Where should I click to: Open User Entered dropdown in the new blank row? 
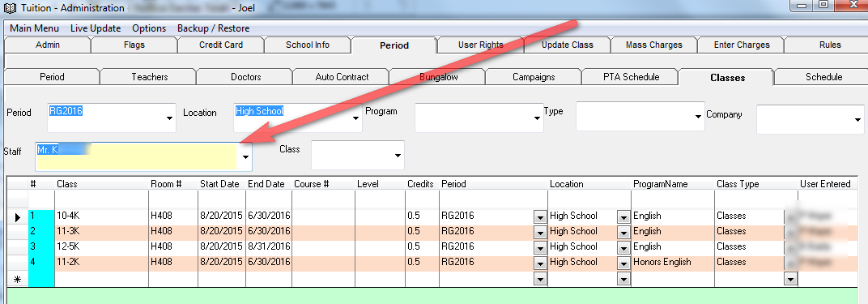coord(790,279)
